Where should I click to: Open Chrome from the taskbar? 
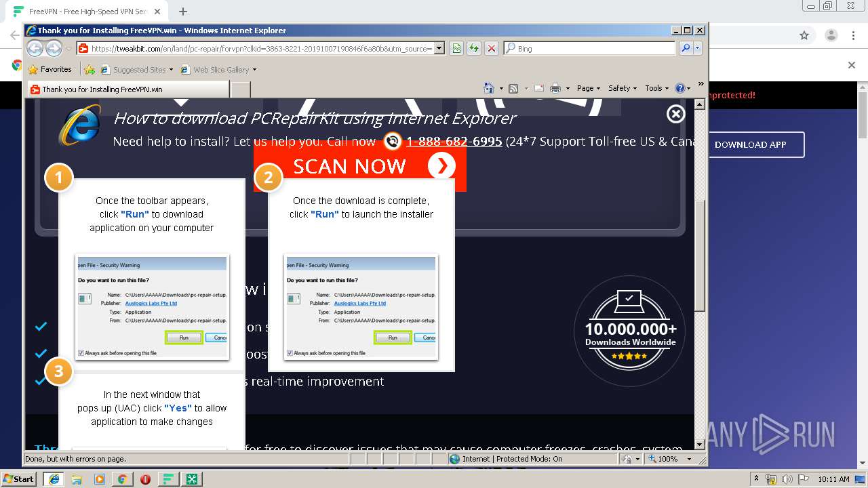122,479
